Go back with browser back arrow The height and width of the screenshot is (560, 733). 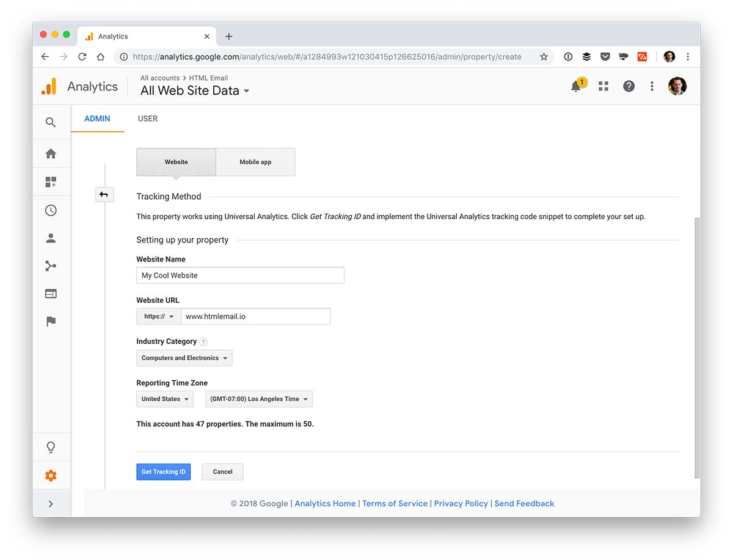point(45,57)
